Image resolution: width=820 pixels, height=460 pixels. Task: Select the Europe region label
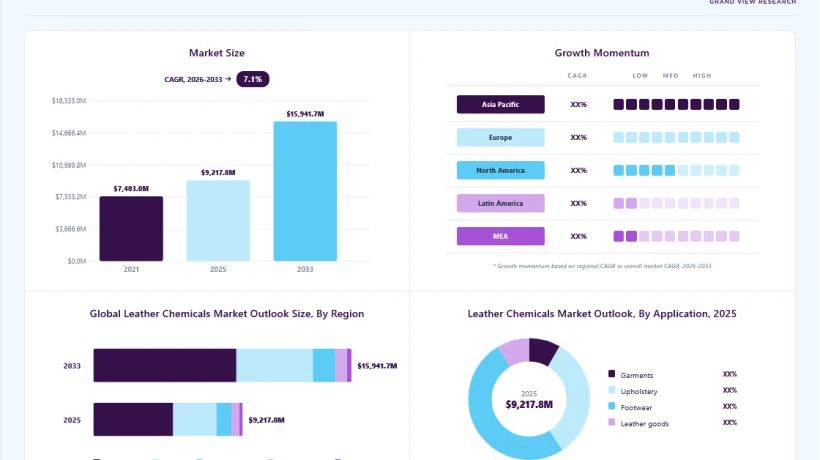point(500,137)
